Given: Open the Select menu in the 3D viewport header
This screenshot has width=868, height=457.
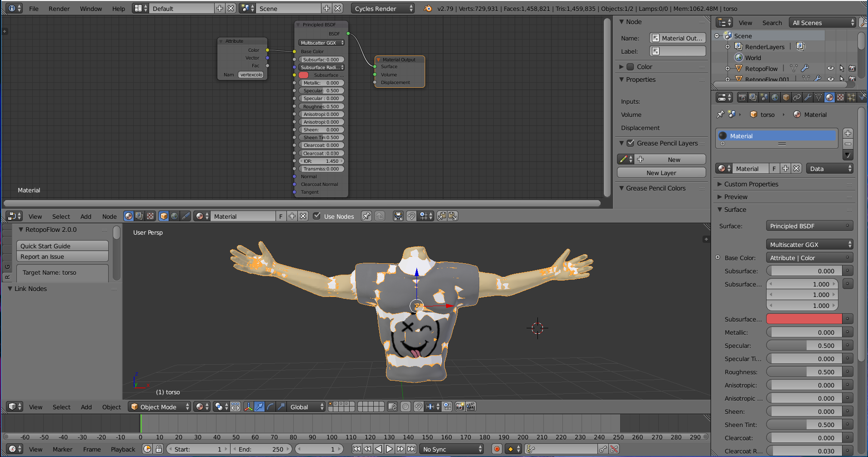Looking at the screenshot, I should tap(61, 407).
